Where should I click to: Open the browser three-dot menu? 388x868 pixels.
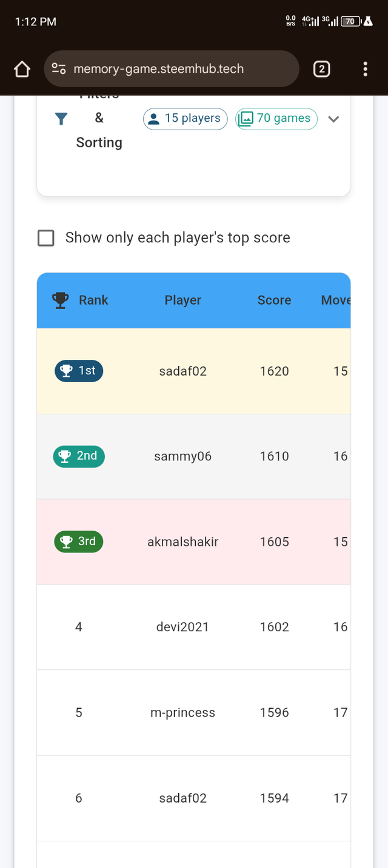click(365, 69)
